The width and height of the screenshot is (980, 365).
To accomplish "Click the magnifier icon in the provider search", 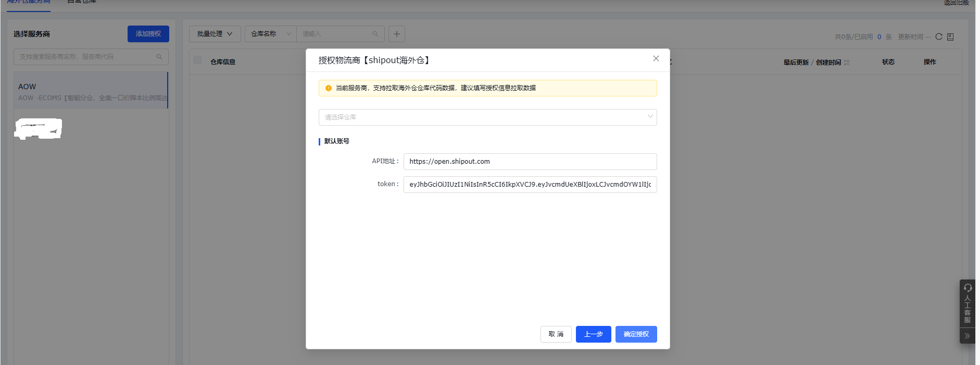I will 159,57.
